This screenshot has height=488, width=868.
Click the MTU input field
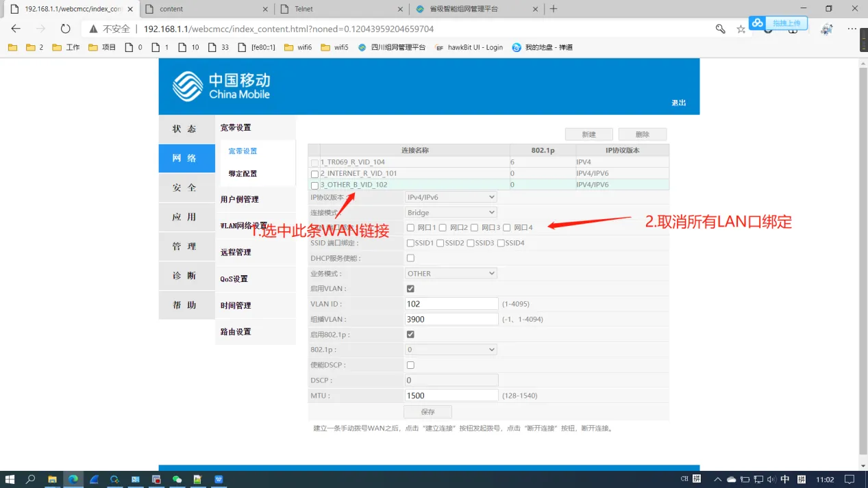[451, 396]
